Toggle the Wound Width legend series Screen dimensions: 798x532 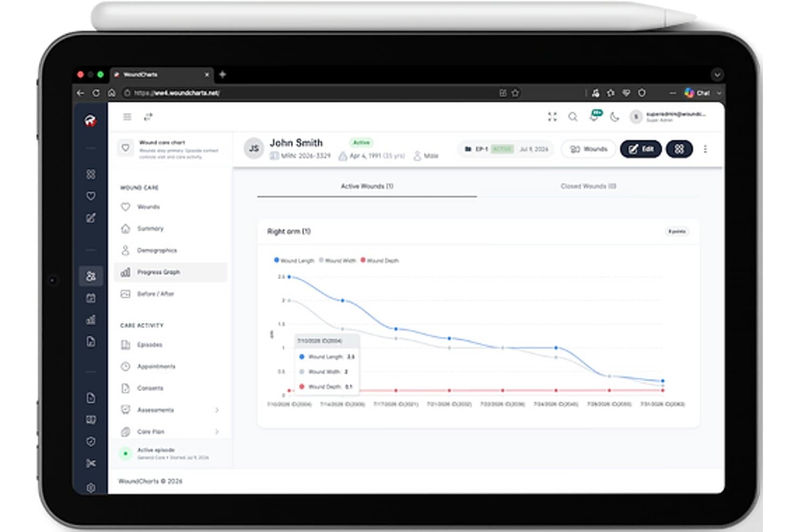pos(337,260)
